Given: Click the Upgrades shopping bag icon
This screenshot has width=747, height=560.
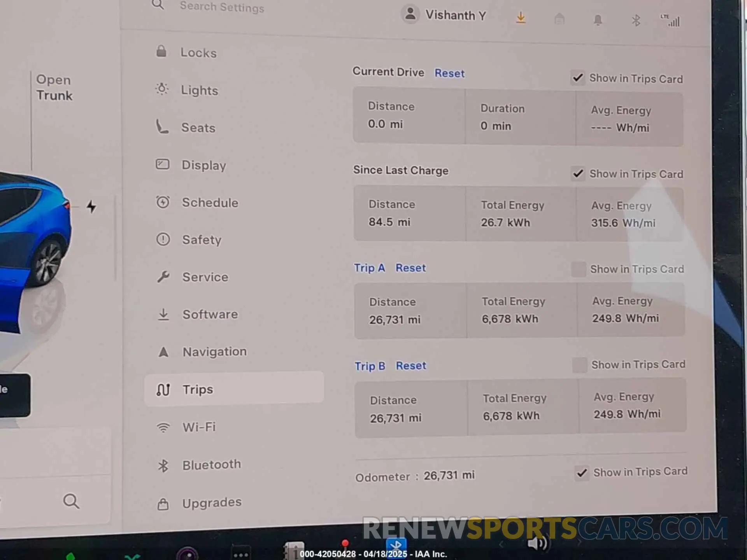Looking at the screenshot, I should (x=163, y=504).
